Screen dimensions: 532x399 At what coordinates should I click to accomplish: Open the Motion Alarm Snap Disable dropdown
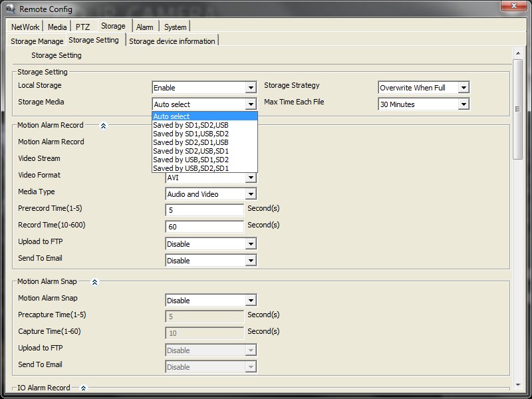[x=211, y=301]
